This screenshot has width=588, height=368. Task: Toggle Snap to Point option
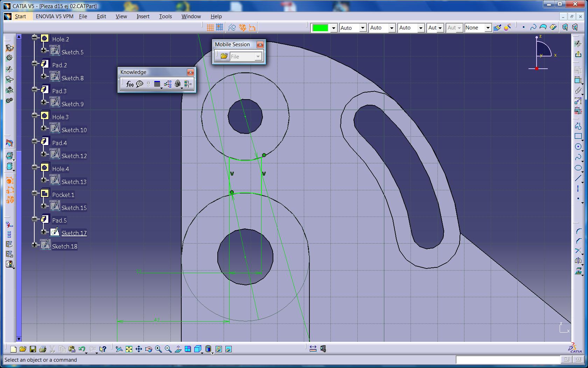219,27
